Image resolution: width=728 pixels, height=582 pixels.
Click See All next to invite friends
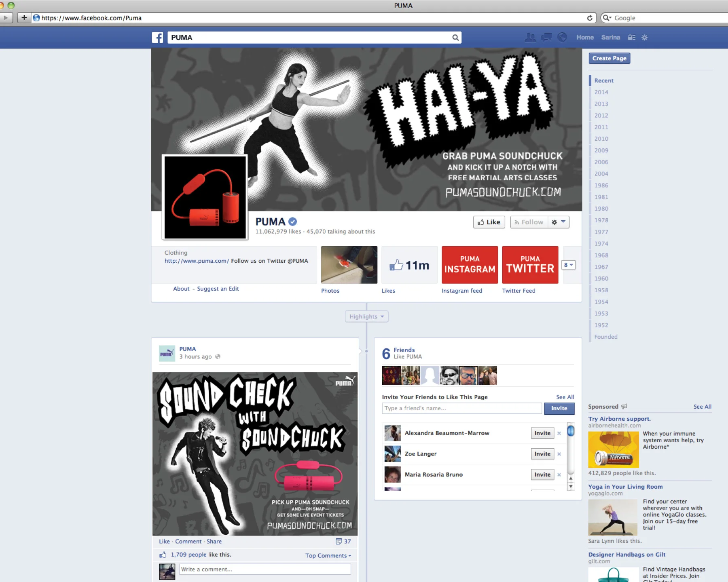coord(565,397)
